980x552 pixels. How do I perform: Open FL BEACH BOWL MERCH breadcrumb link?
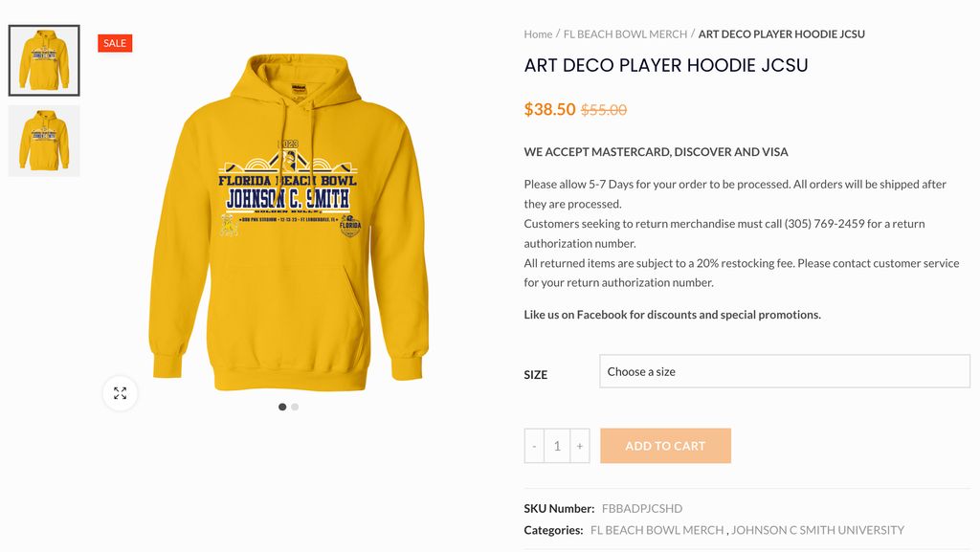click(x=625, y=34)
